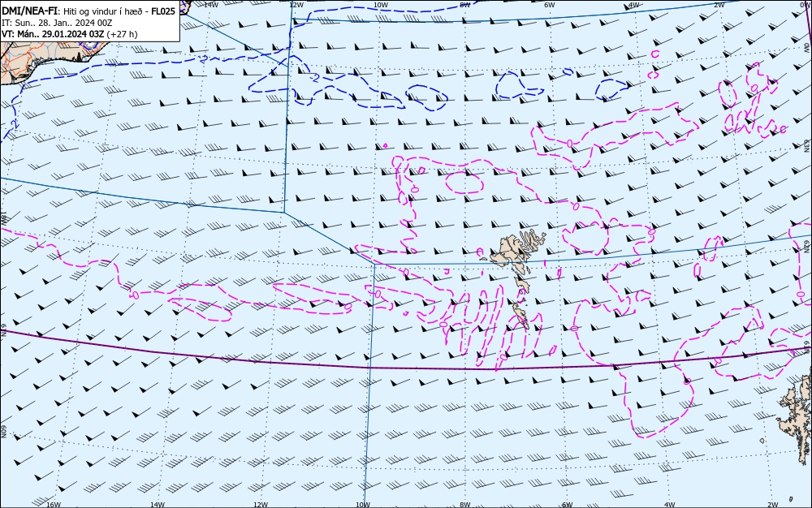This screenshot has height=508, width=812.
Task: Click the '10W' longitude label on top edge
Action: (x=381, y=5)
